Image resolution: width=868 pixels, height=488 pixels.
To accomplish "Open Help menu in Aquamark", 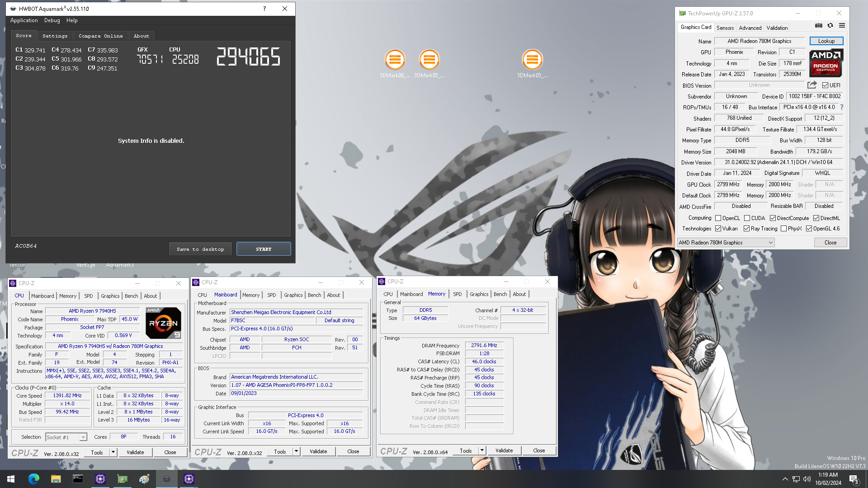I will point(72,20).
